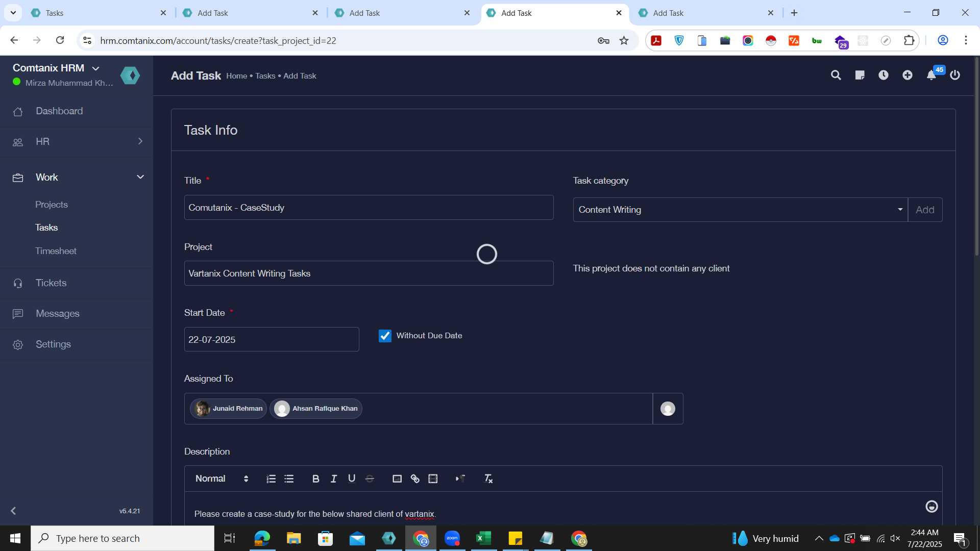980x551 pixels.
Task: Toggle text direction in editor toolbar
Action: (460, 479)
